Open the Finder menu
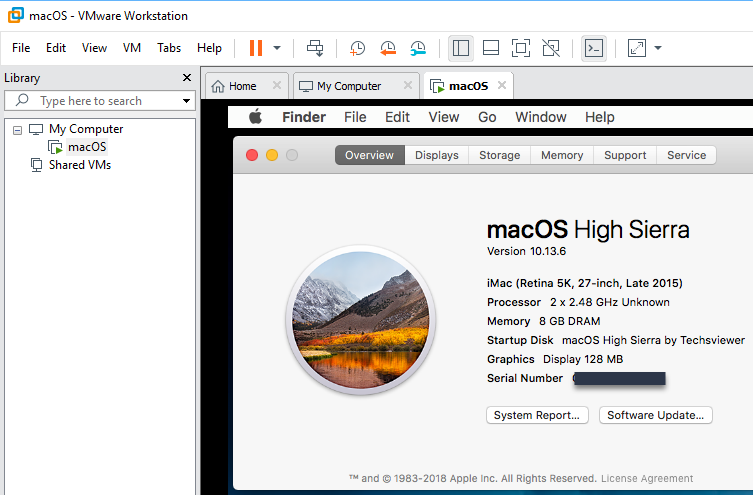753x495 pixels. tap(304, 117)
